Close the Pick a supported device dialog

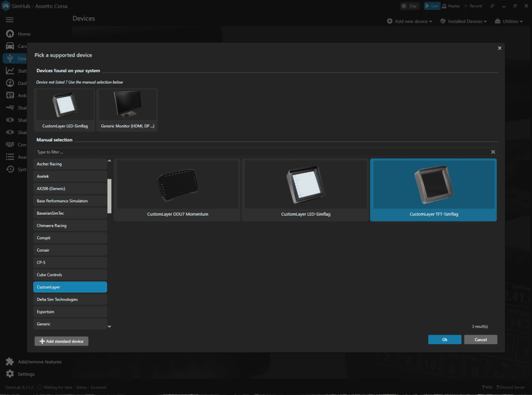tap(499, 48)
